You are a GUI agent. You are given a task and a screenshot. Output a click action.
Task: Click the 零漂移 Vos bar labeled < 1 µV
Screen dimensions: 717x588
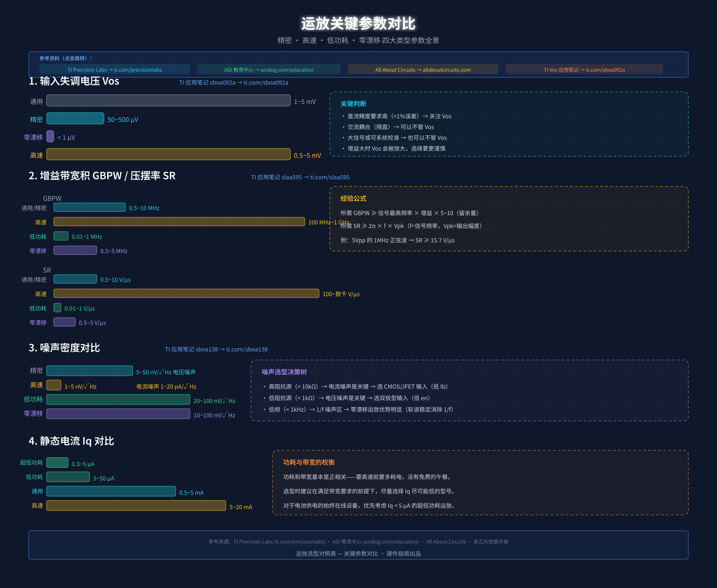click(50, 136)
